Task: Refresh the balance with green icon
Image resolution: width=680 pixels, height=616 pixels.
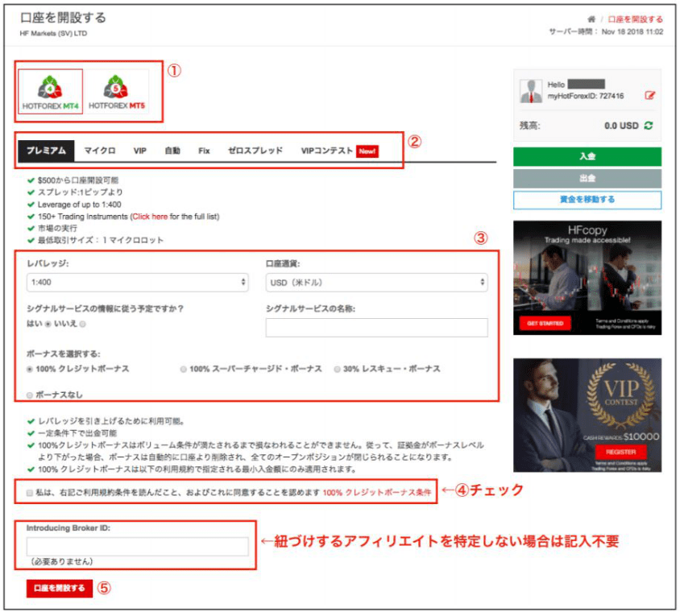Action: click(649, 126)
